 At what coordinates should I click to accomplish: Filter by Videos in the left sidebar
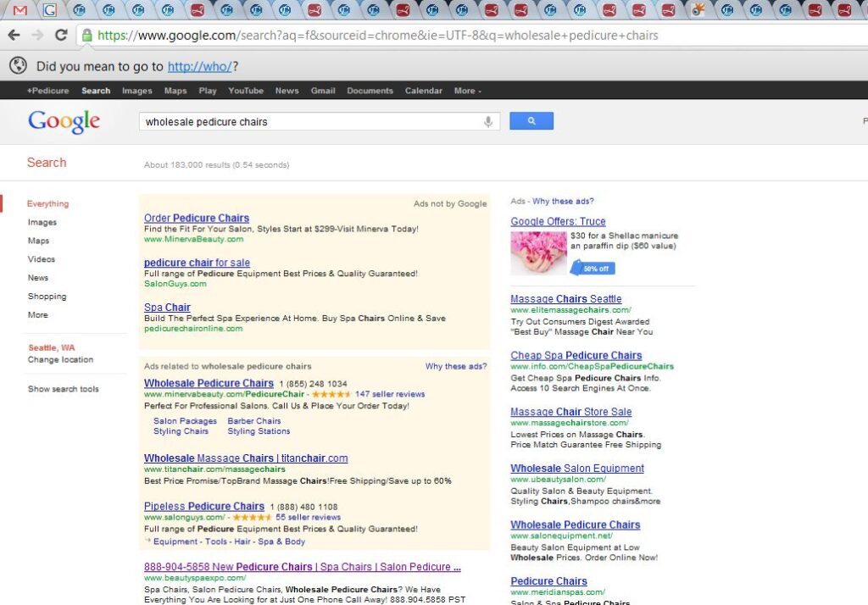[42, 259]
